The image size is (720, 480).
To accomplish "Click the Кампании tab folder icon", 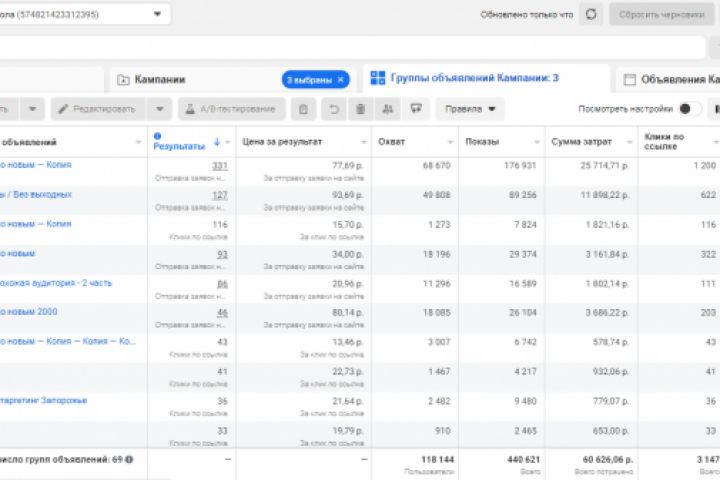I will click(123, 80).
